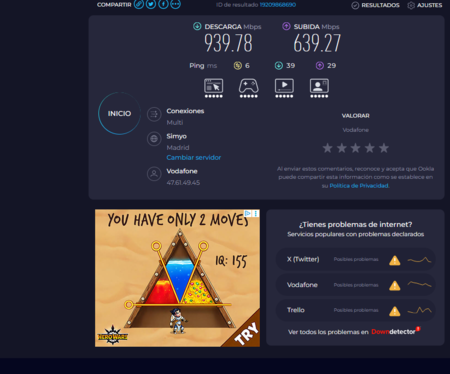The image size is (450, 374).
Task: Start a new test with Inicio
Action: coord(119,113)
